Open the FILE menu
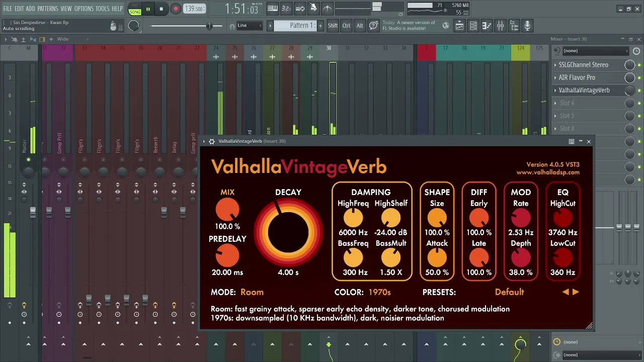The image size is (644, 362). (8, 9)
